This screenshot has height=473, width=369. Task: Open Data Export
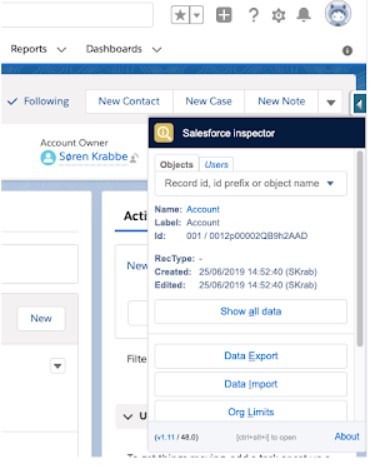tap(251, 356)
